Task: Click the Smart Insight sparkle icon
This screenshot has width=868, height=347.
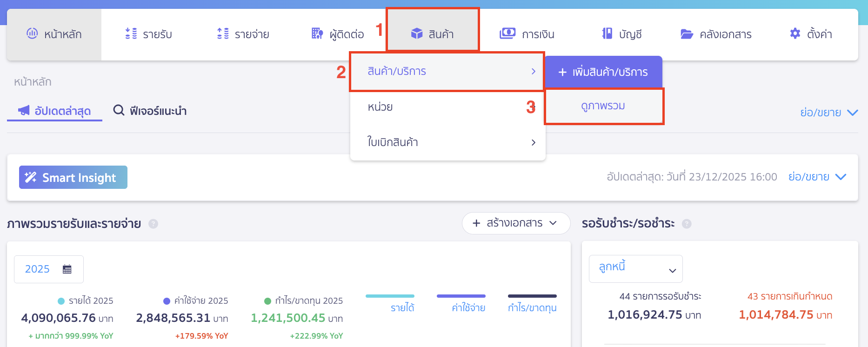Action: [x=31, y=177]
